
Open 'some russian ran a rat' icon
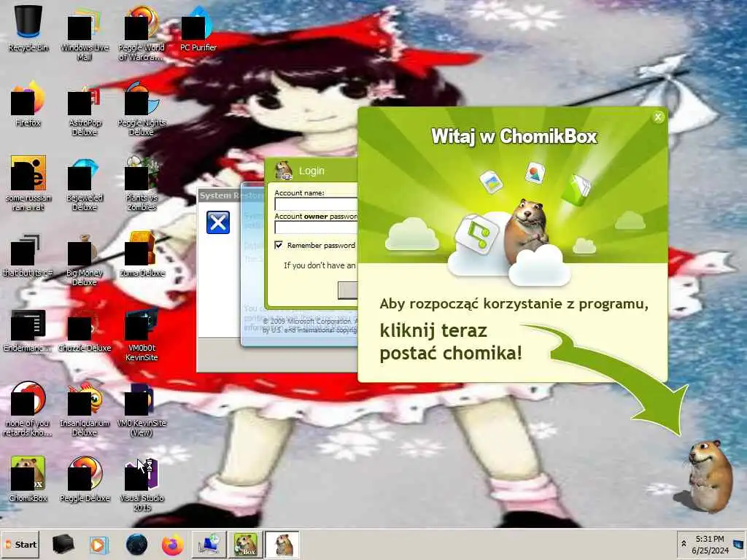click(x=28, y=184)
